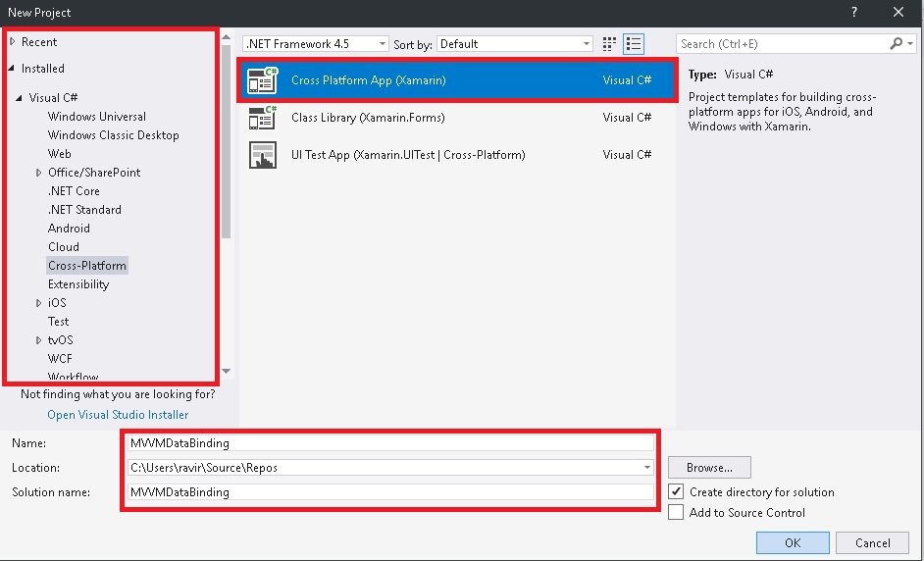Image resolution: width=924 pixels, height=561 pixels.
Task: Switch to medium icons list view
Action: click(x=634, y=43)
